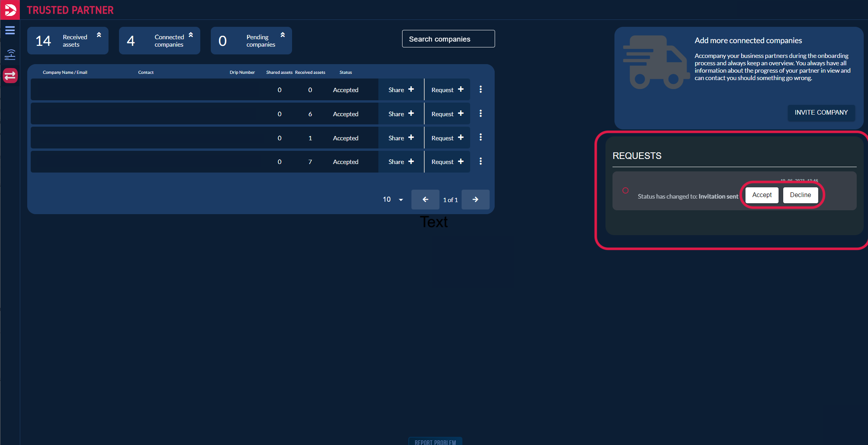
Task: Open three-dot menu in first table row
Action: pos(481,89)
